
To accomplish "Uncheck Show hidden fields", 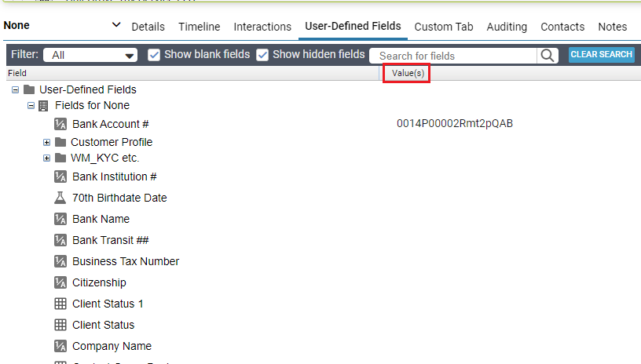I will [x=262, y=55].
